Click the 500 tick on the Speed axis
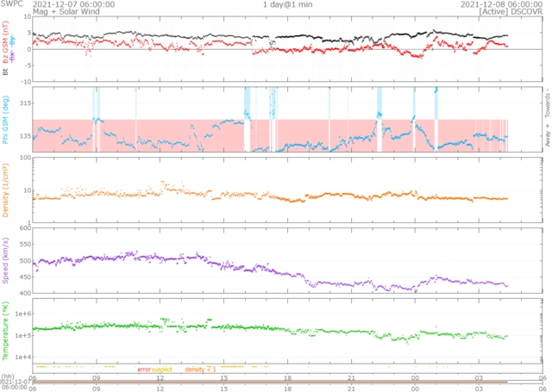Image resolution: width=552 pixels, height=392 pixels. (25, 260)
